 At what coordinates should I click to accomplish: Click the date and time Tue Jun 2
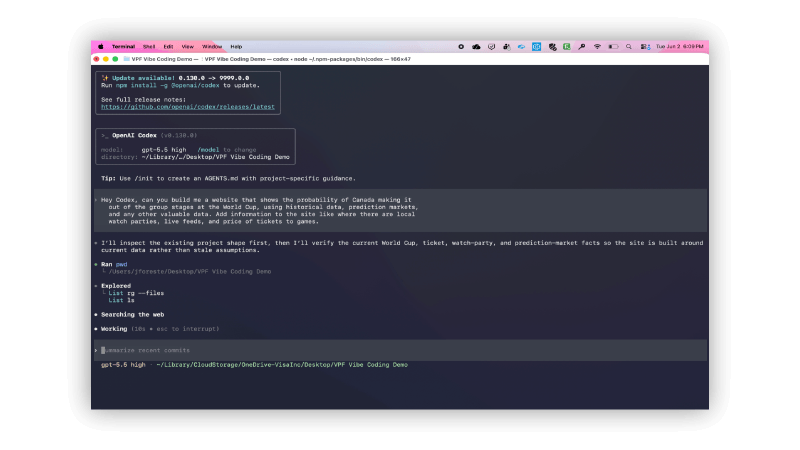point(680,46)
